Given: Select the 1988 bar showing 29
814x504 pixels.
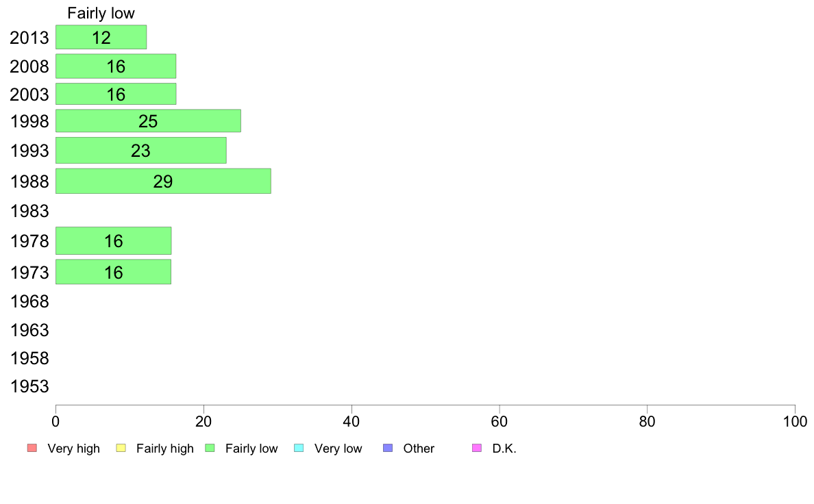Looking at the screenshot, I should click(164, 181).
